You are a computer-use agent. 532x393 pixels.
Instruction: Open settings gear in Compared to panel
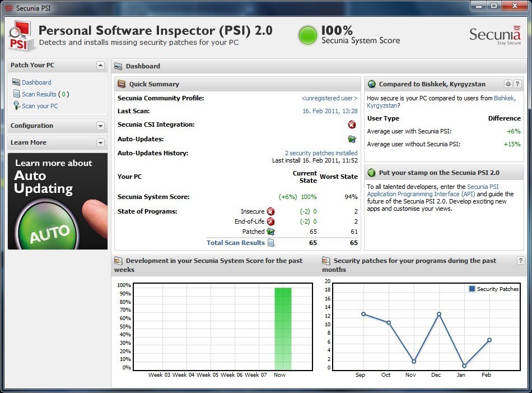[508, 84]
